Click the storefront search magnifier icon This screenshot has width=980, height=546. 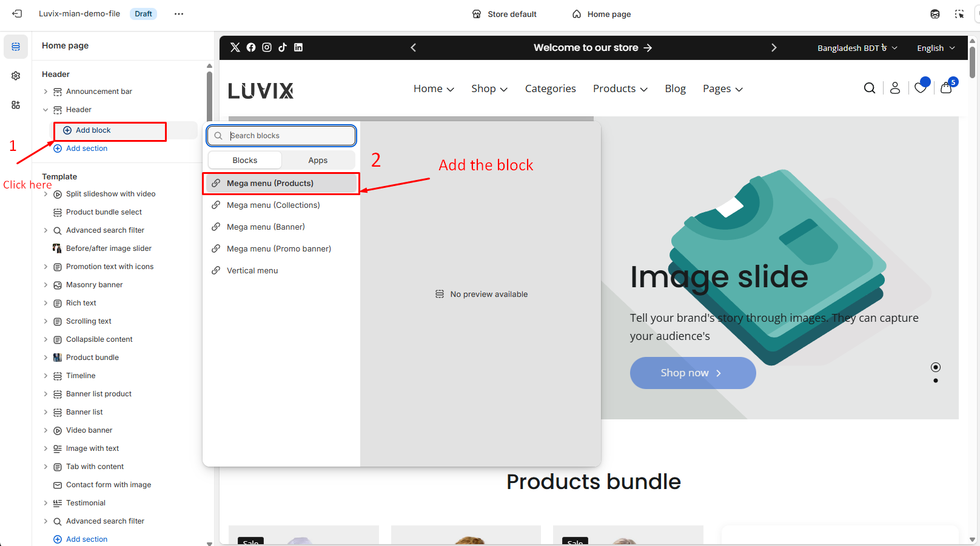869,88
